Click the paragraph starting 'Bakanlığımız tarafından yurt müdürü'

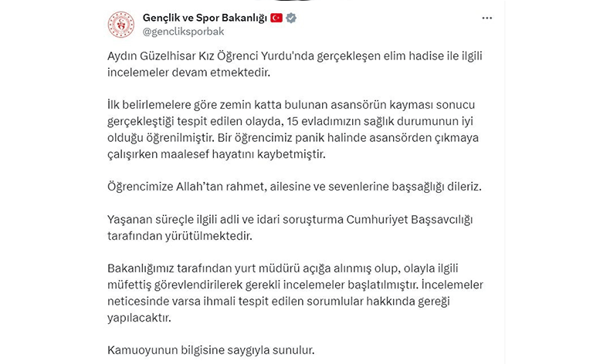coord(295,293)
